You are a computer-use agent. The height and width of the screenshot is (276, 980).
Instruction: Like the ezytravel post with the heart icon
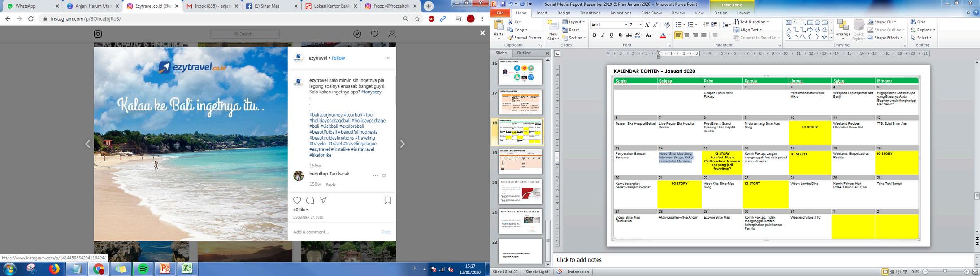(x=297, y=200)
